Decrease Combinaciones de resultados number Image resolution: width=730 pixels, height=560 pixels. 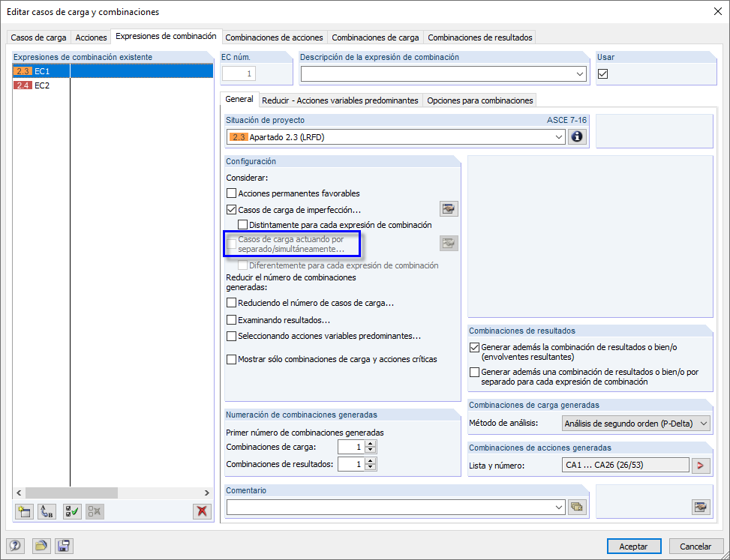(x=371, y=468)
